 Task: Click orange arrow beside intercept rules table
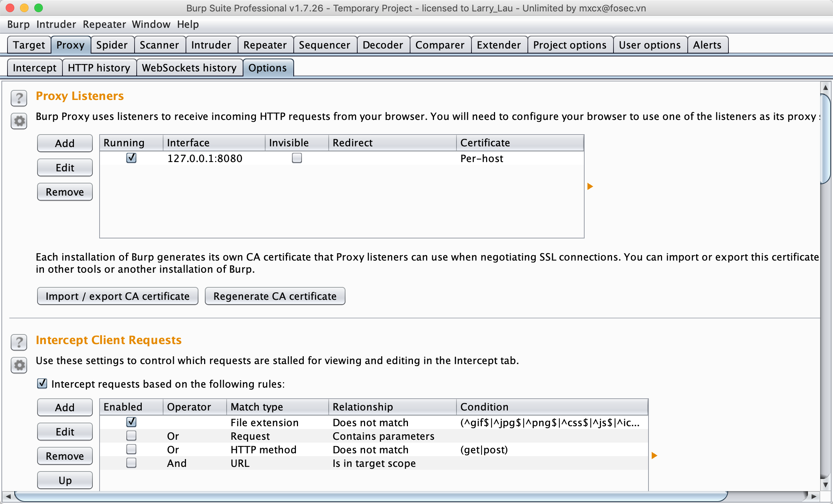[x=654, y=455]
